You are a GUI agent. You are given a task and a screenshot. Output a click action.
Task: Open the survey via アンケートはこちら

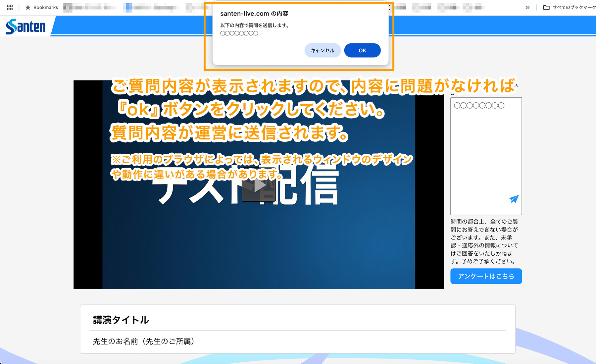[486, 276]
